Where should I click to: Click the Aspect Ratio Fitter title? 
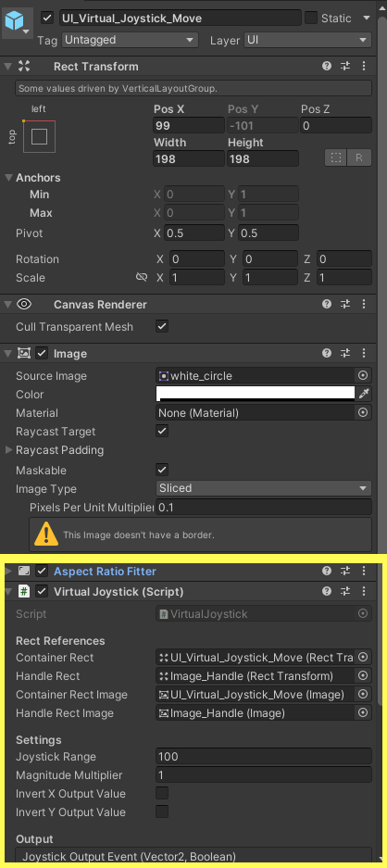[x=105, y=571]
